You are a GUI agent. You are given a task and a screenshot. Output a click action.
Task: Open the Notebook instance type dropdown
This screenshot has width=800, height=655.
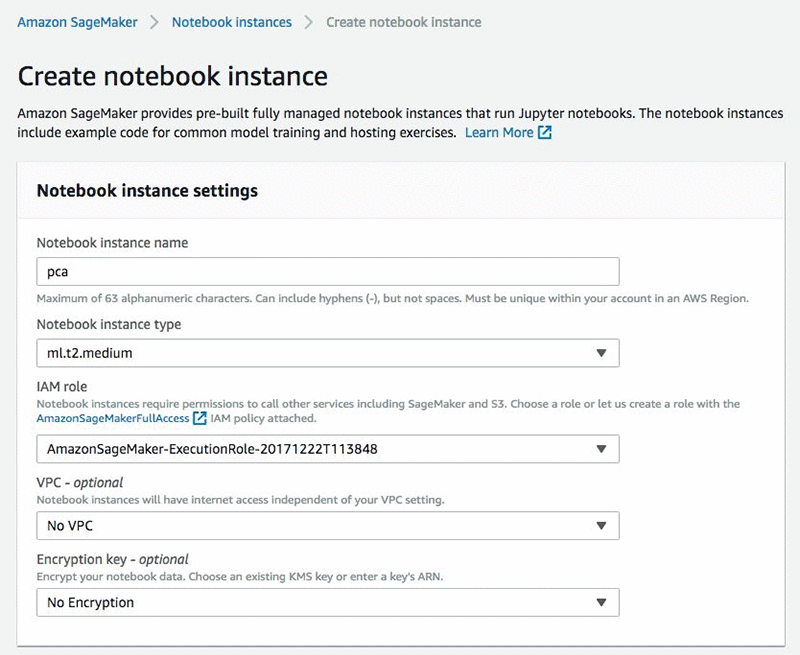click(x=327, y=353)
